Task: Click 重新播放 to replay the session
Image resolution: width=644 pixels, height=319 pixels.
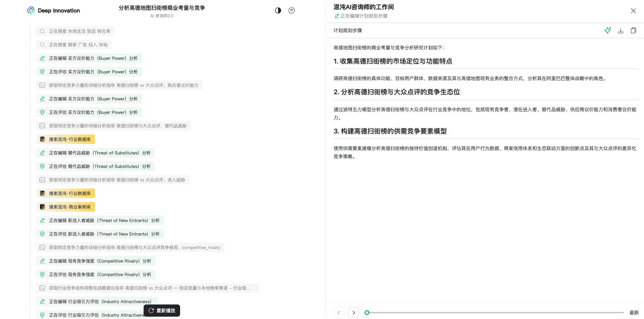Action: pyautogui.click(x=162, y=311)
